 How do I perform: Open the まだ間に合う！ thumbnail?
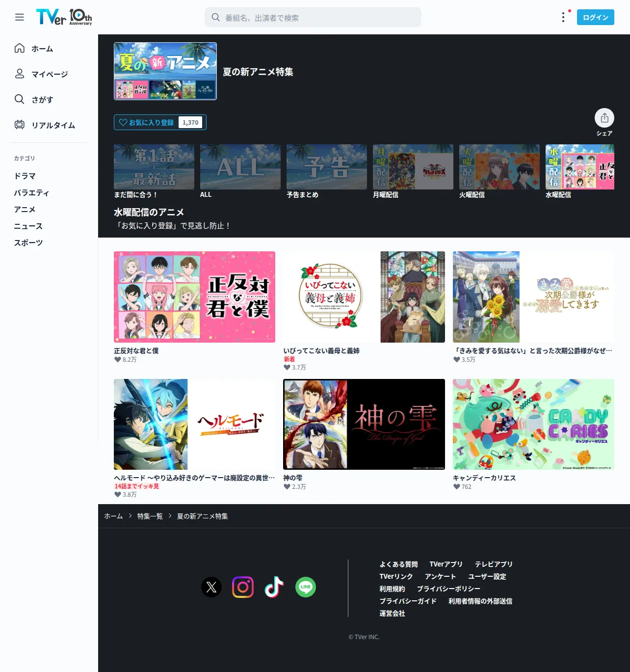click(x=154, y=167)
